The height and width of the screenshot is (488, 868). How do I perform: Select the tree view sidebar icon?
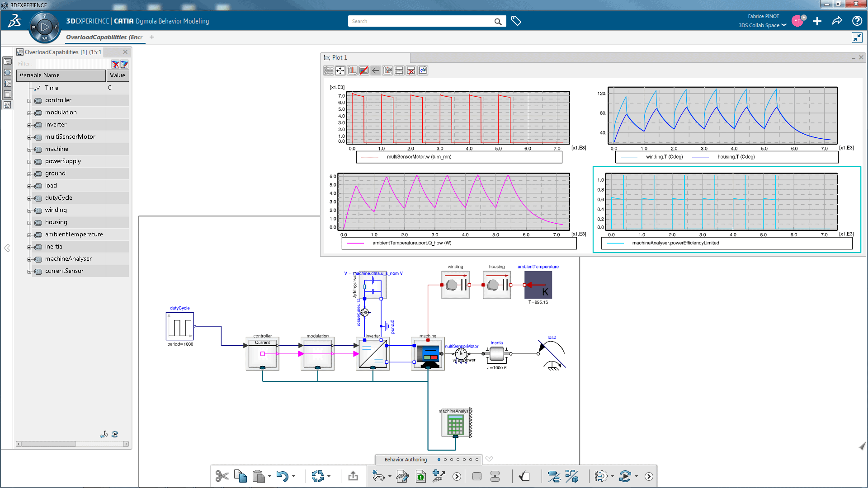click(8, 61)
